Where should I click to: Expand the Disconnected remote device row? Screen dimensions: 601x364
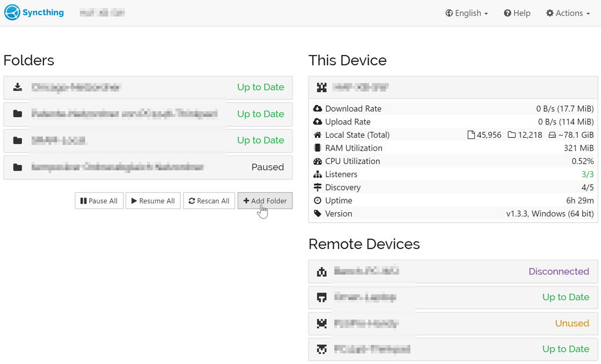point(452,271)
